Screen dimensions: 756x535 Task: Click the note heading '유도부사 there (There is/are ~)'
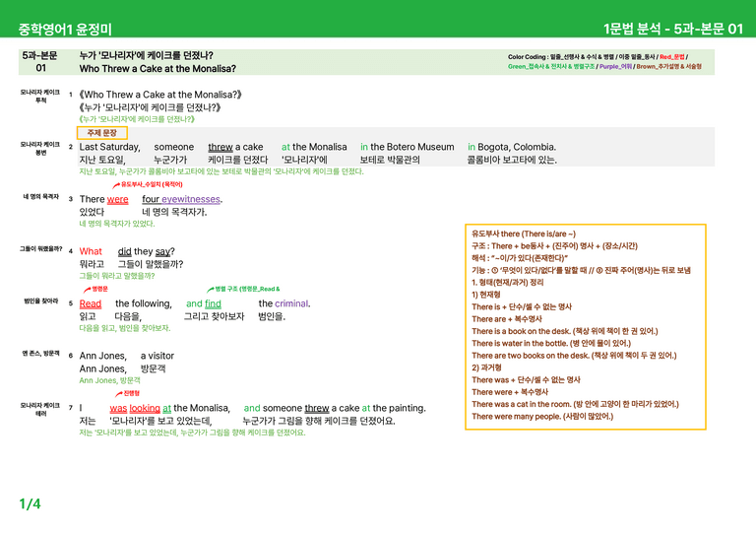pyautogui.click(x=524, y=234)
